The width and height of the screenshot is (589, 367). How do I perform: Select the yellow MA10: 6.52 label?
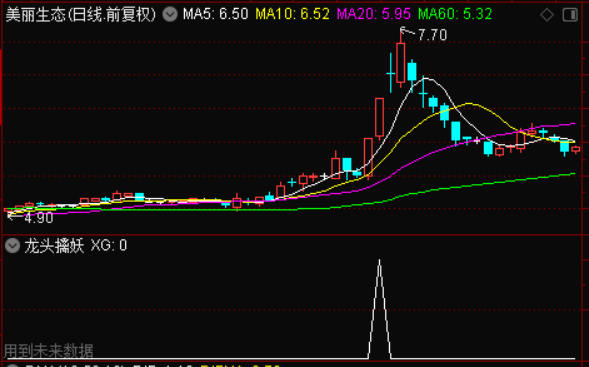(292, 14)
